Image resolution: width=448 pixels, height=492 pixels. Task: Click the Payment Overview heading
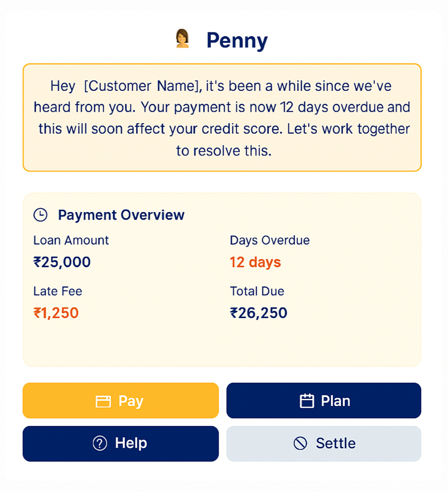pyautogui.click(x=121, y=215)
